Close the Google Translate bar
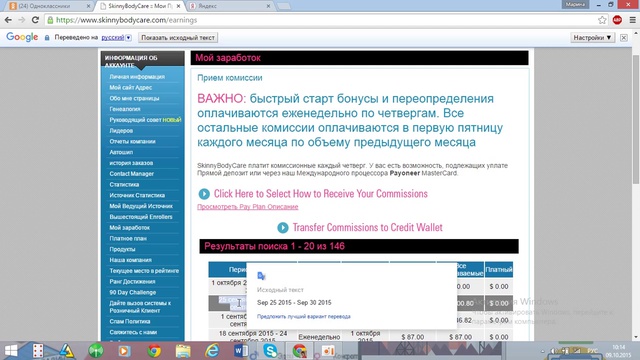Viewport: 640px width, 360px height. coord(624,38)
